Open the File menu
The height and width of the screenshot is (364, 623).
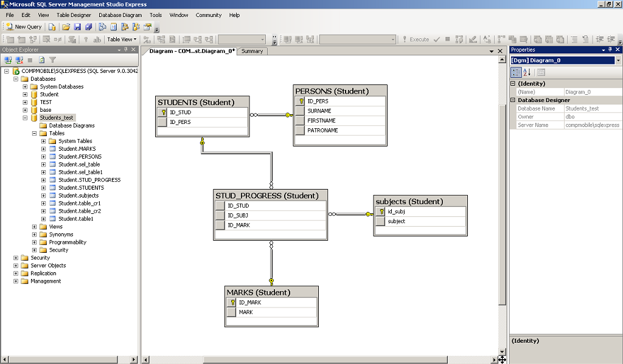tap(10, 15)
